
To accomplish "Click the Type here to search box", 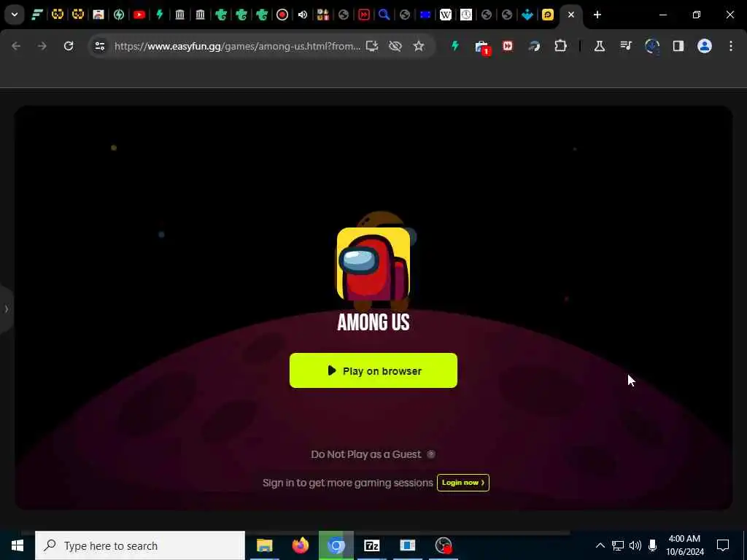I will 140,545.
